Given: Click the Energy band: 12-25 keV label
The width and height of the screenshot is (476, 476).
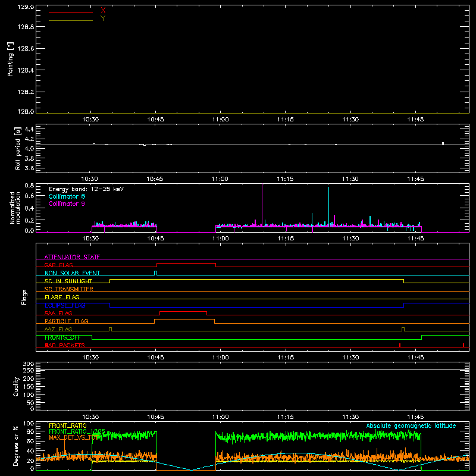Looking at the screenshot, I should point(86,189).
